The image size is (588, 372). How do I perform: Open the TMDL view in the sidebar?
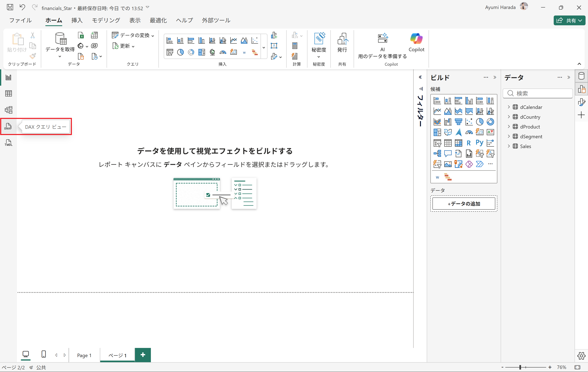[8, 143]
